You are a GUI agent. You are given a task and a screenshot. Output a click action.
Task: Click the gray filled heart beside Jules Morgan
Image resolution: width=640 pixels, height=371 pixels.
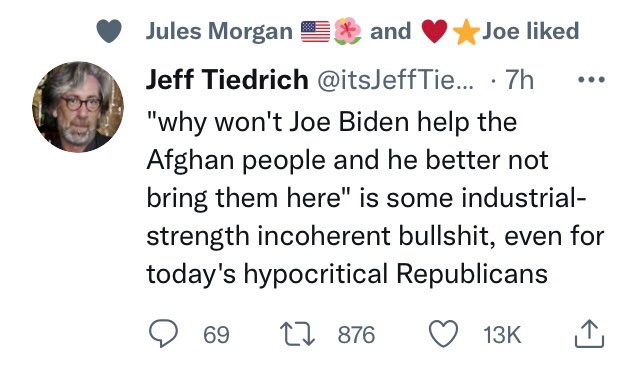(x=109, y=31)
